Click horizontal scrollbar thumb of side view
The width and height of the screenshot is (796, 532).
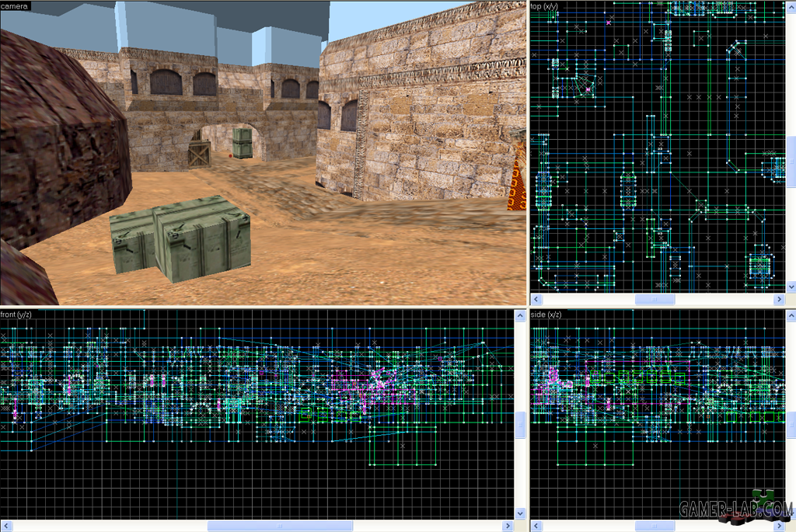655,526
